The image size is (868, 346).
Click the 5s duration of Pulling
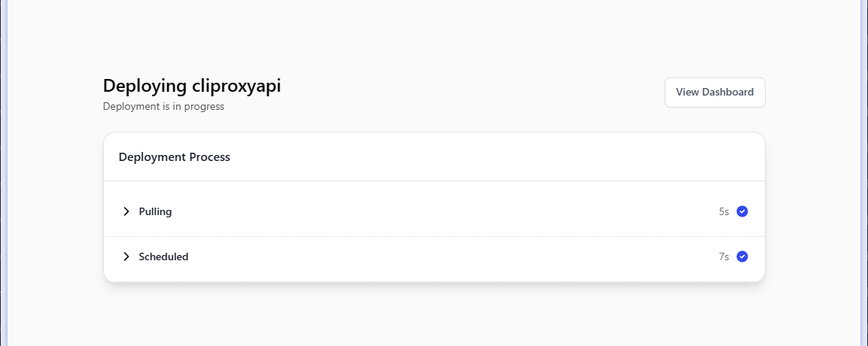click(x=723, y=211)
